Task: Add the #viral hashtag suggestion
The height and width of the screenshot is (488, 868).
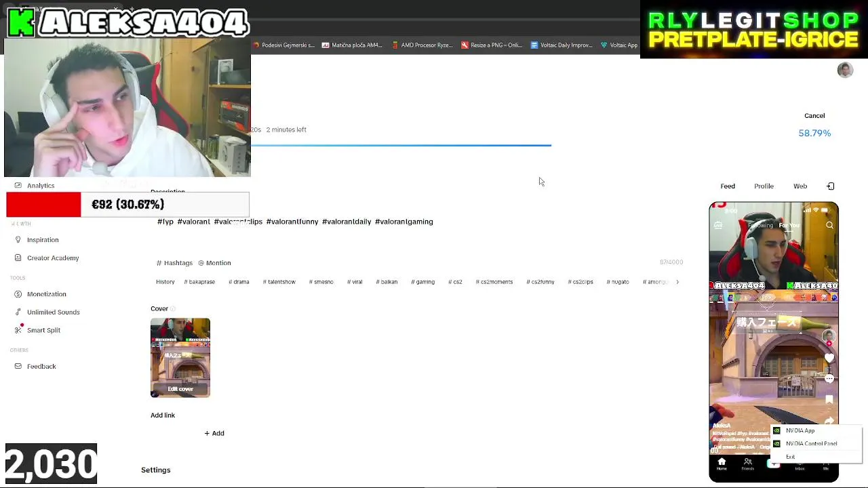Action: [x=355, y=282]
